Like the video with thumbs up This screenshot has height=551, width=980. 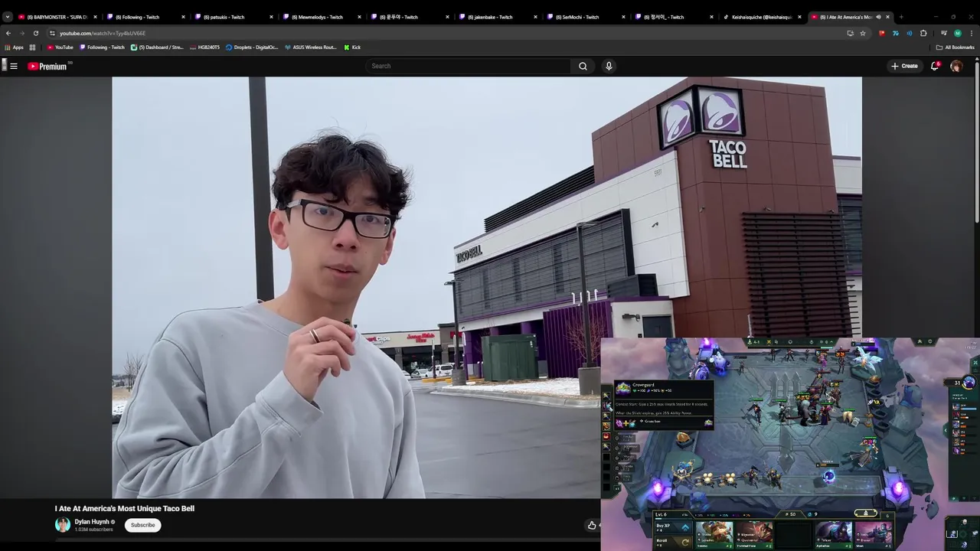tap(592, 525)
